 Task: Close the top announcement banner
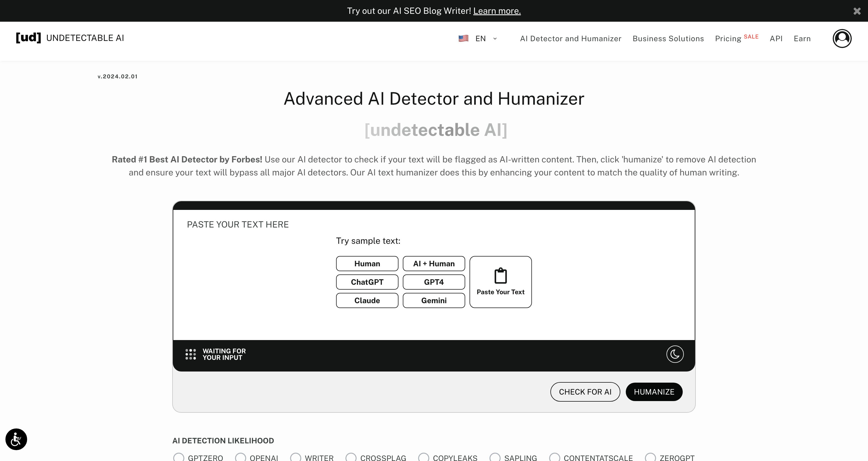pyautogui.click(x=857, y=11)
